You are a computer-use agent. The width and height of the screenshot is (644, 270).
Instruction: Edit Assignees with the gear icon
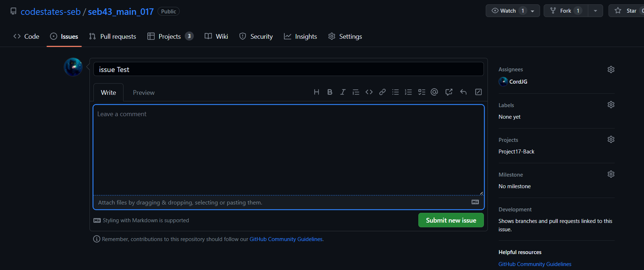pos(611,69)
